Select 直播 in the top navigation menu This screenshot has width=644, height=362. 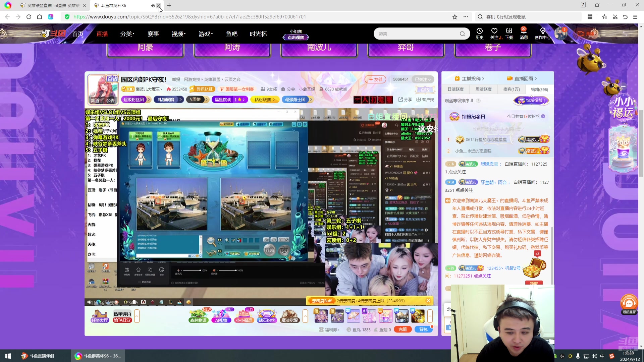[102, 34]
